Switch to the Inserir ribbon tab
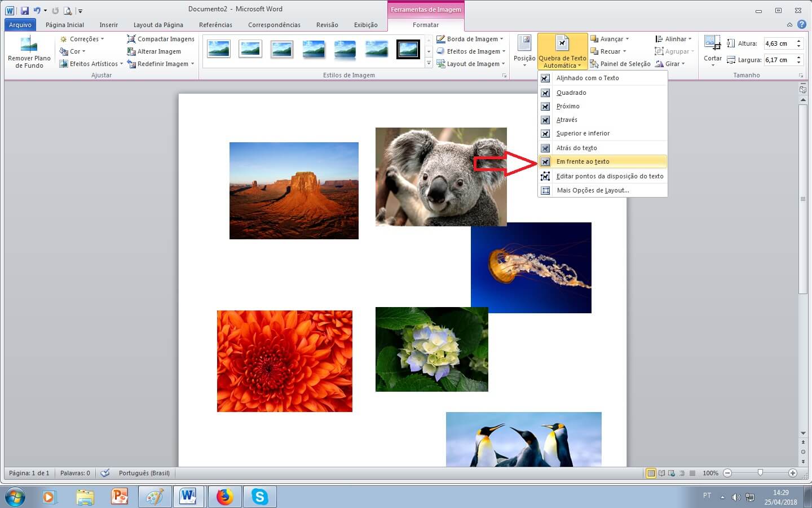812x508 pixels. (x=108, y=25)
